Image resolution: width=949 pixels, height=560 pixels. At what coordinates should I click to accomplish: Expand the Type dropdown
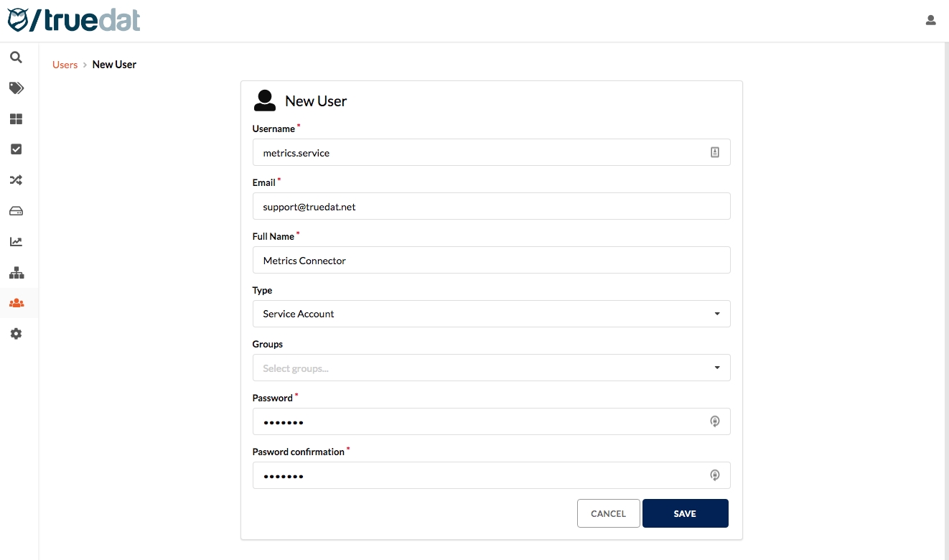click(491, 314)
